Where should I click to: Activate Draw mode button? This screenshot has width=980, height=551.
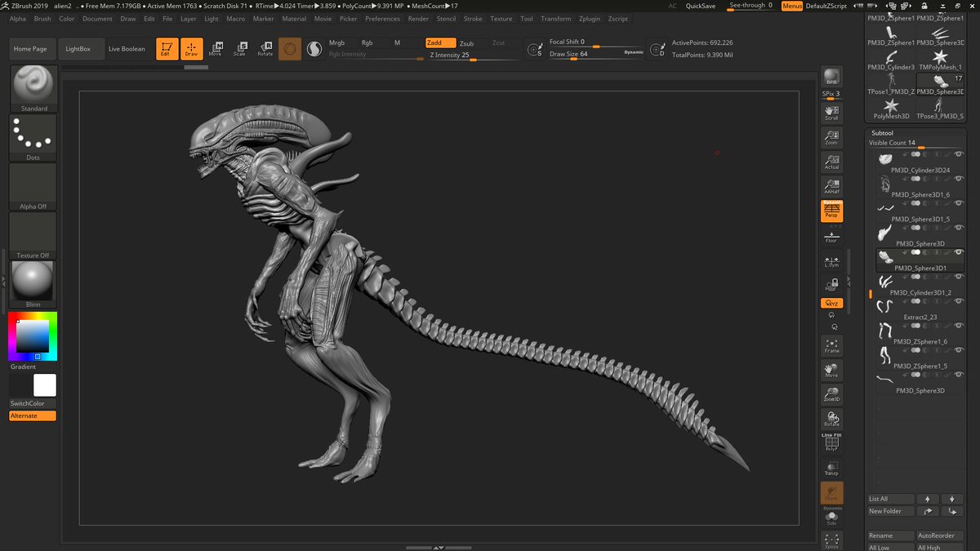[x=191, y=49]
